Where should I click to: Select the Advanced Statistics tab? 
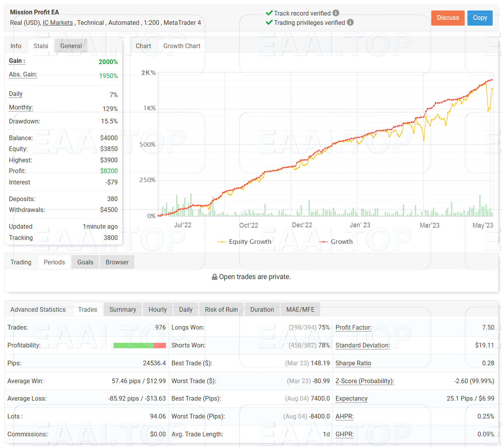click(x=38, y=310)
